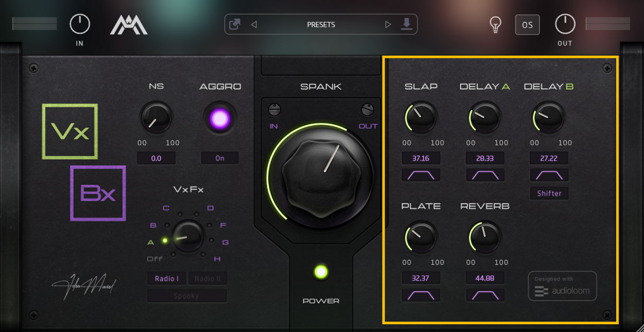Click the PLATE filter shape icon

pos(421,295)
